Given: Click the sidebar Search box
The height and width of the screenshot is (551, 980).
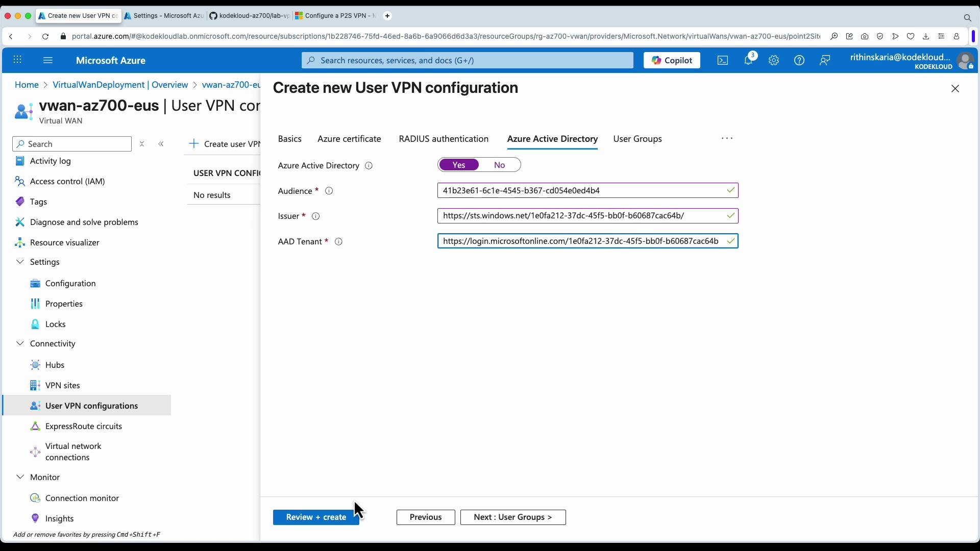Looking at the screenshot, I should pos(72,144).
